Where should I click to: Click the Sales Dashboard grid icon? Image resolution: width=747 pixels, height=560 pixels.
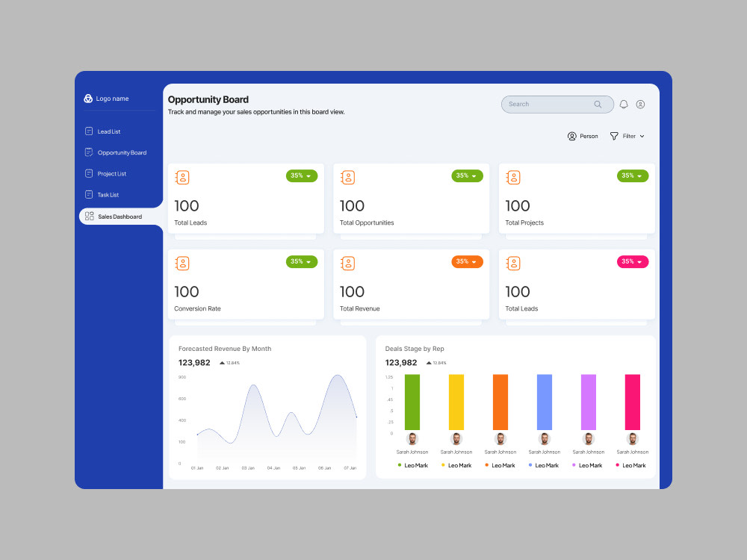click(89, 217)
